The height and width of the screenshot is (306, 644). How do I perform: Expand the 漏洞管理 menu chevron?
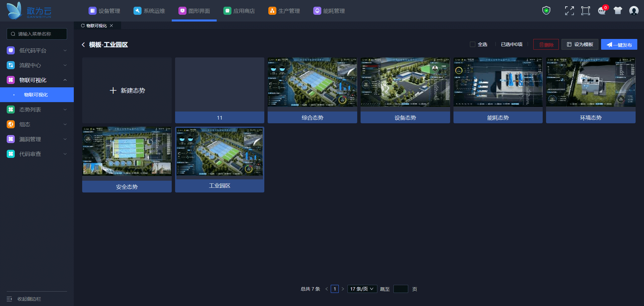point(65,139)
